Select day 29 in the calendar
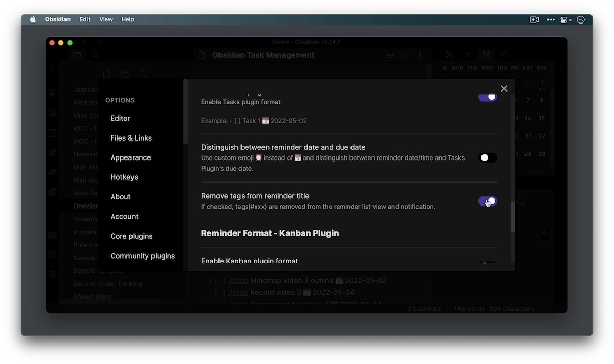Viewport: 614px width, 364px height. [541, 154]
